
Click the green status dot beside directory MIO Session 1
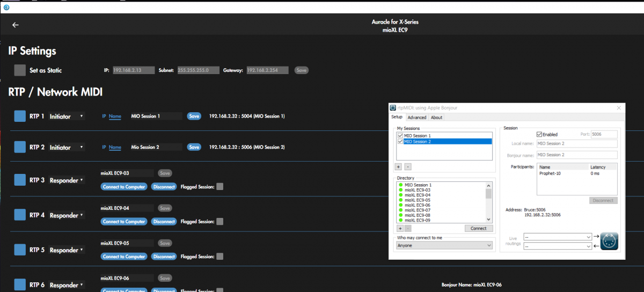[x=401, y=185]
